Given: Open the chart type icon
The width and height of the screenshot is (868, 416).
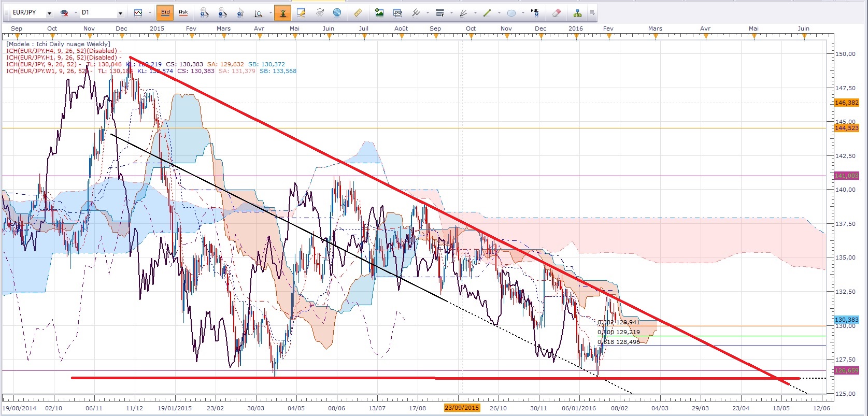Looking at the screenshot, I should coord(138,12).
